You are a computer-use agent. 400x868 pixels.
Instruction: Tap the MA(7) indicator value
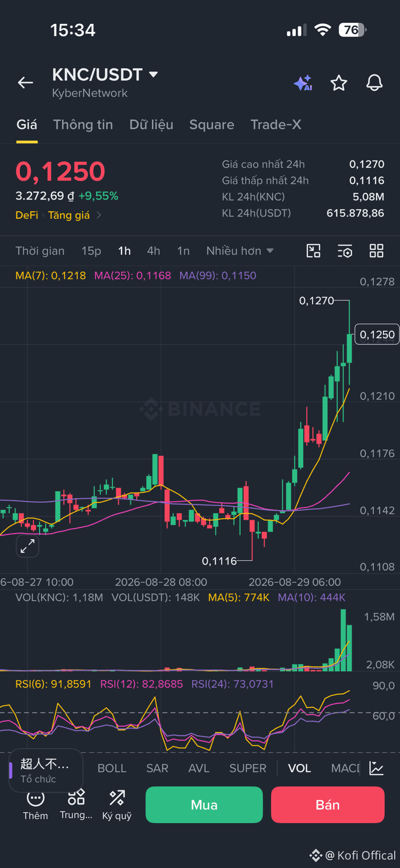pos(51,275)
